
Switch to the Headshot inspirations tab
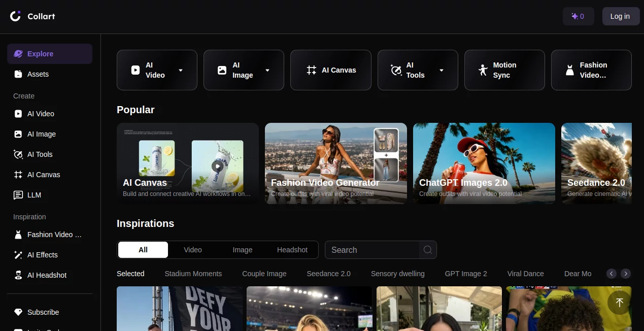pos(292,250)
